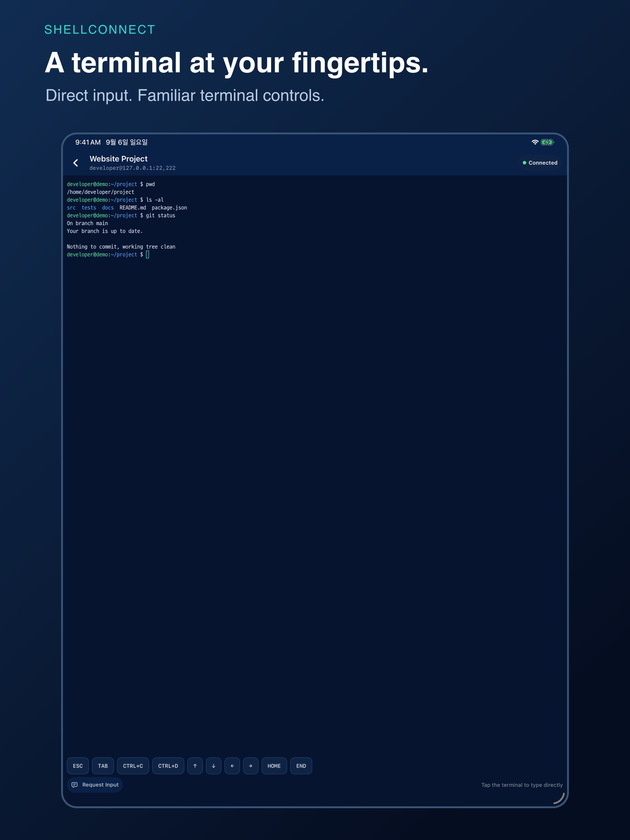Select 'src' directory name
This screenshot has height=840, width=630.
click(71, 208)
